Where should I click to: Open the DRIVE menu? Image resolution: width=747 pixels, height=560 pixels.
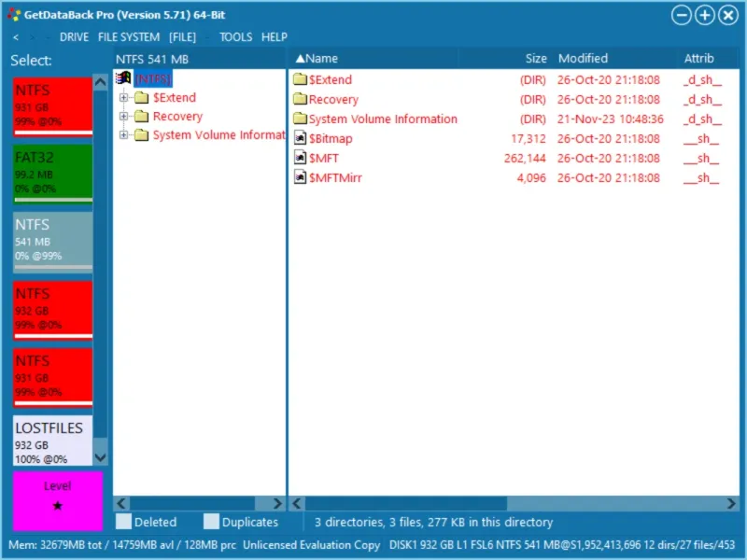74,37
